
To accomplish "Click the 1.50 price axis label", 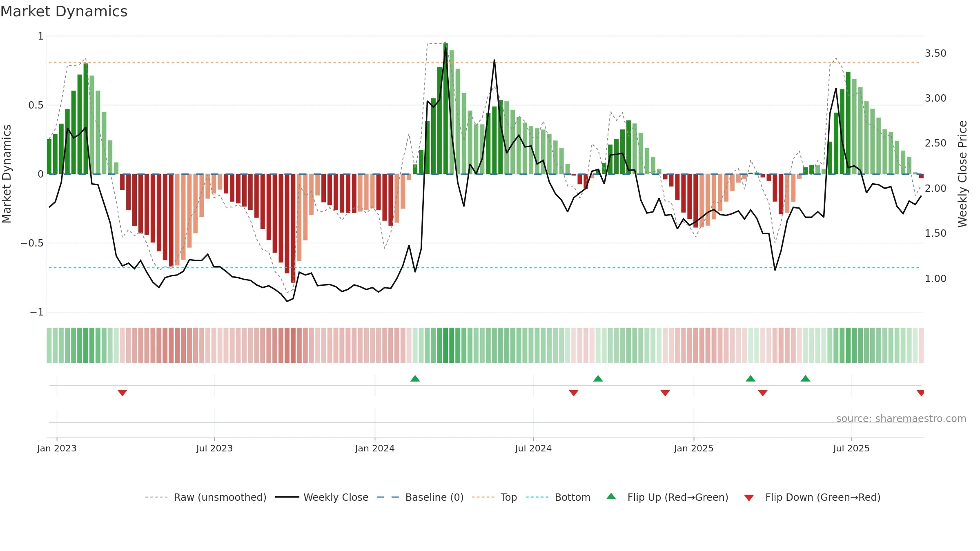I will coord(935,233).
